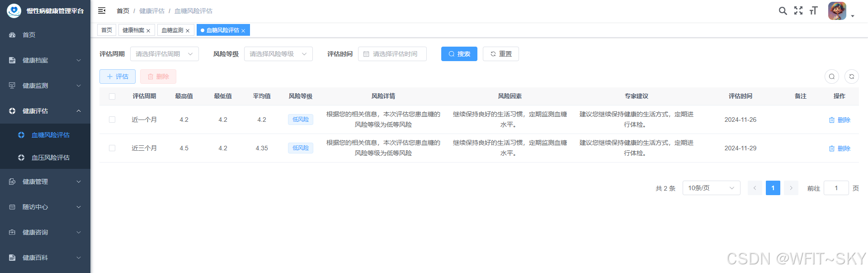This screenshot has width=868, height=273.
Task: Click the 前往 page number input
Action: point(836,188)
